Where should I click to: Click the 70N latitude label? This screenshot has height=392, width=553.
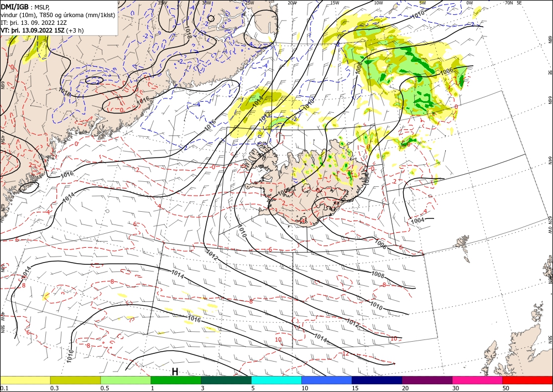pyautogui.click(x=509, y=3)
